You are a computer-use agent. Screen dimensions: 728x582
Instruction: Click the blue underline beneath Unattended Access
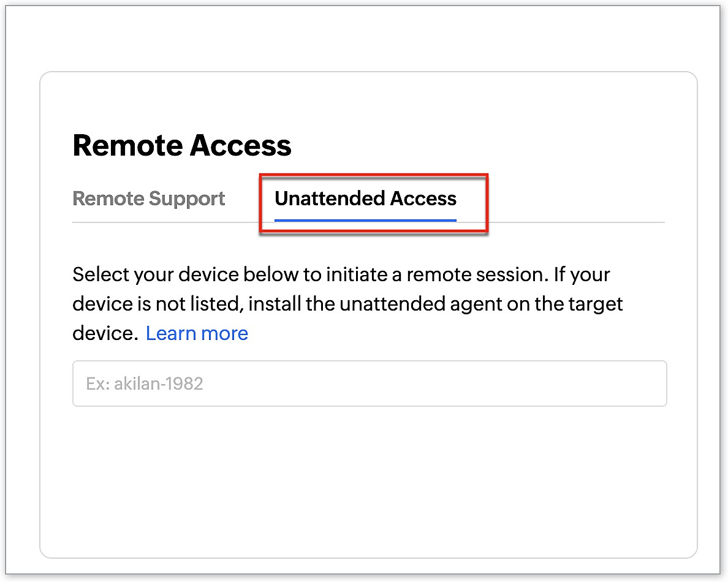pyautogui.click(x=365, y=219)
